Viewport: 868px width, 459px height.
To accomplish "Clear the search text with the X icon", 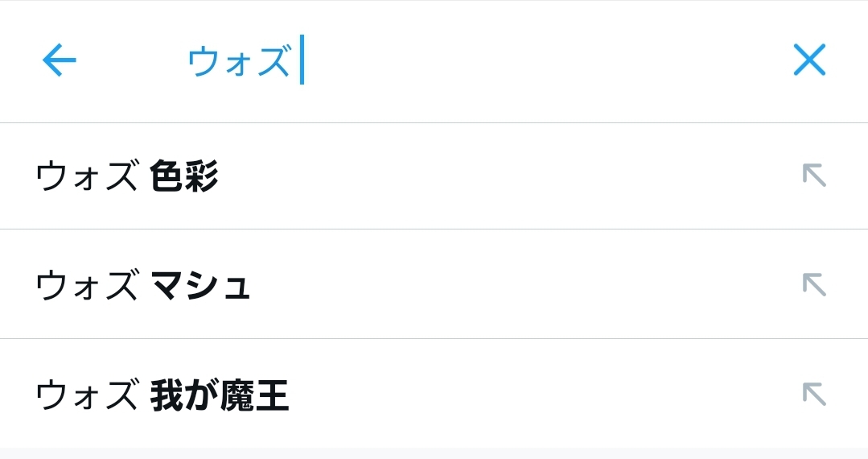I will coord(809,60).
